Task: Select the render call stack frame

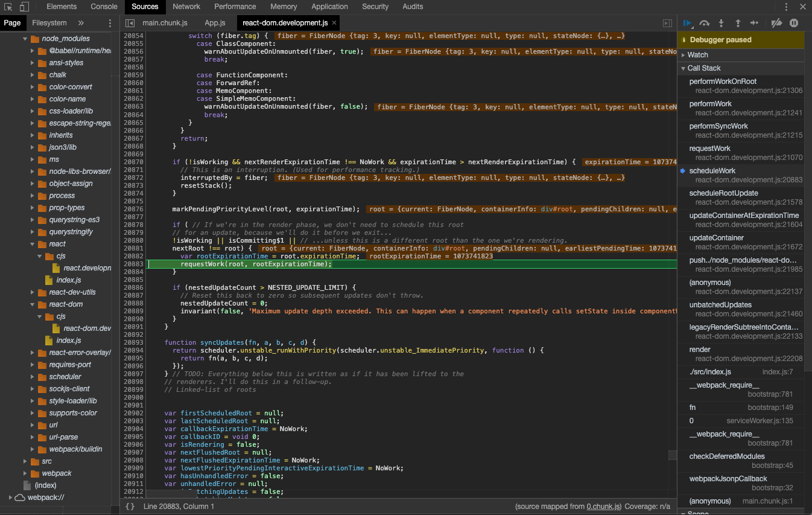Action: (741, 354)
